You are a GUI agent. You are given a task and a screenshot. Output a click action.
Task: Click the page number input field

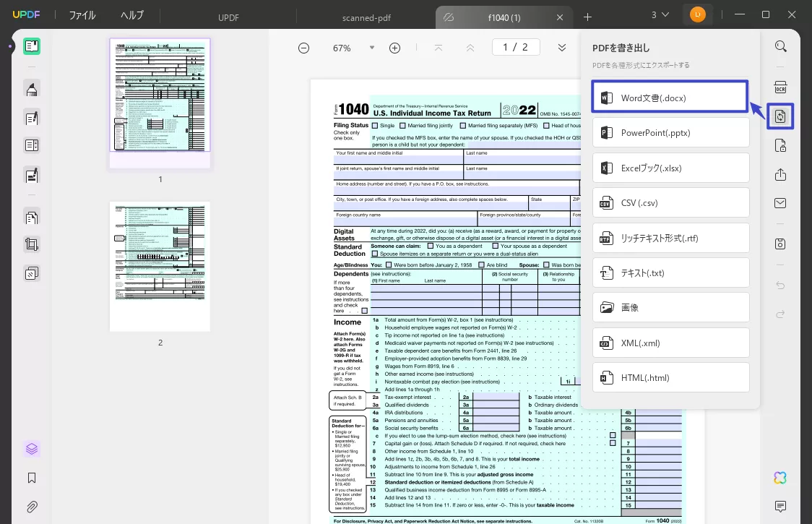pos(516,47)
